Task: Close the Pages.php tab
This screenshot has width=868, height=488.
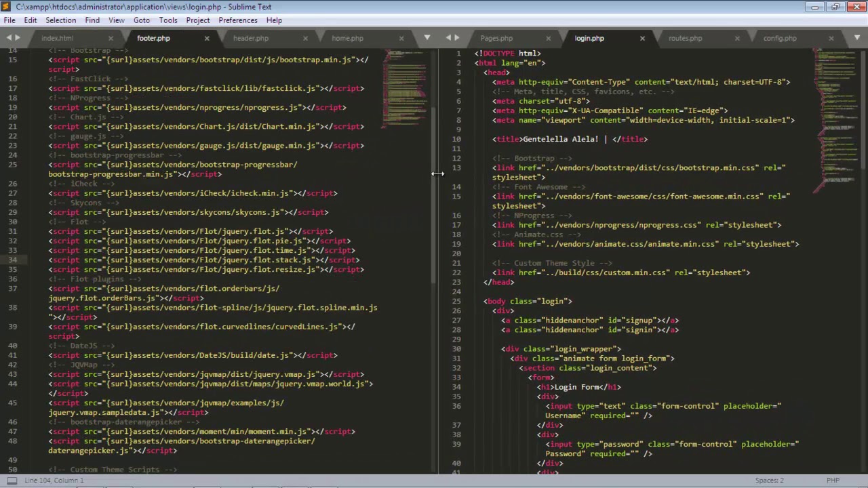Action: 548,38
